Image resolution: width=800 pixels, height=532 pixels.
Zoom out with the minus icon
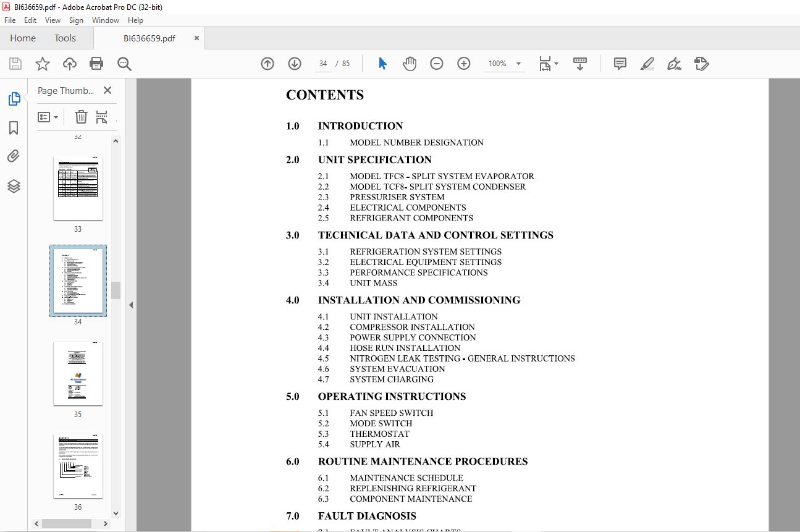pyautogui.click(x=437, y=64)
